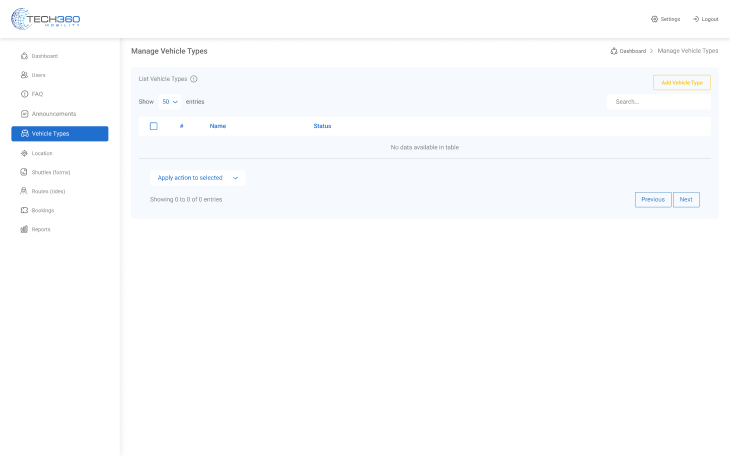This screenshot has width=730, height=457.
Task: Click the 'Manage Vehicle Types' page heading
Action: pyautogui.click(x=169, y=51)
